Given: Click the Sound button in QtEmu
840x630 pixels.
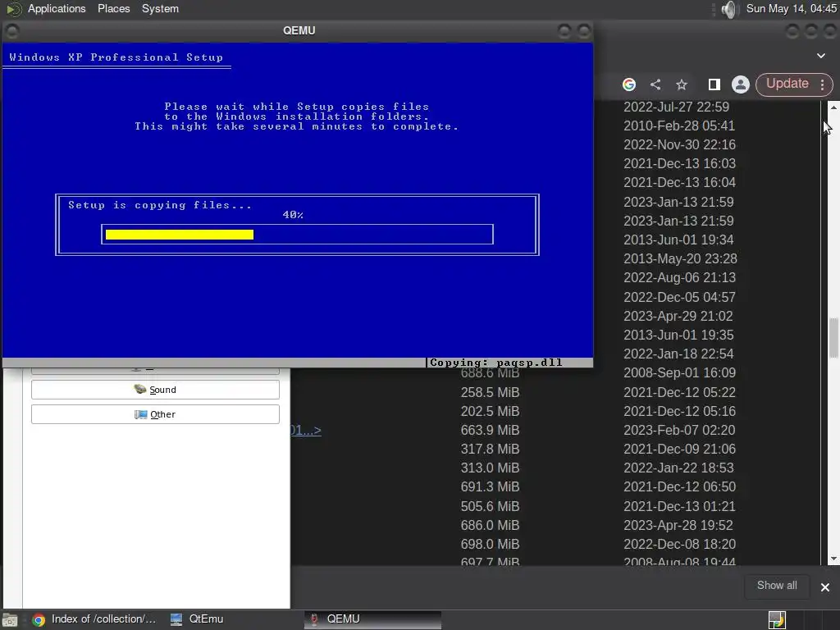Looking at the screenshot, I should click(155, 390).
